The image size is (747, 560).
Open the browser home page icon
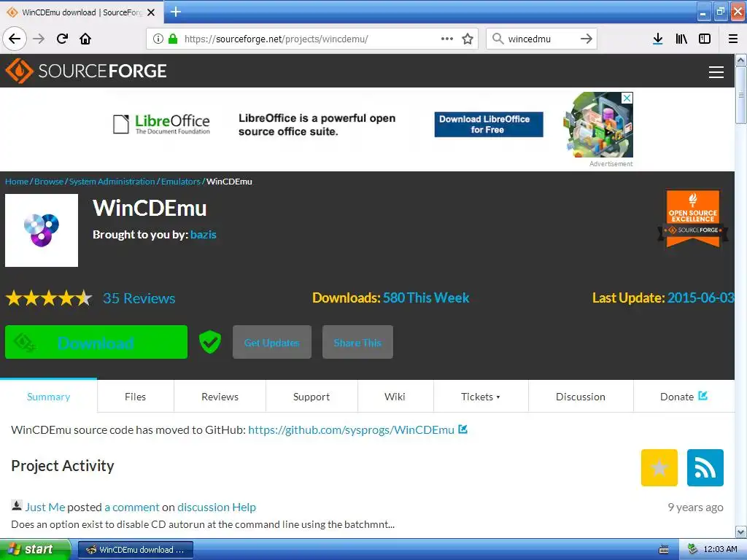(85, 39)
